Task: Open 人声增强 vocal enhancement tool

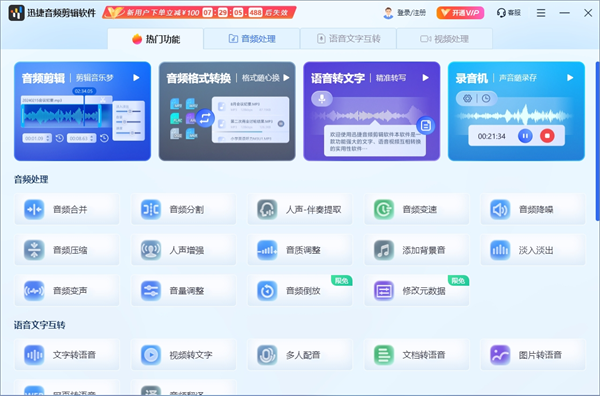Action: [x=184, y=250]
